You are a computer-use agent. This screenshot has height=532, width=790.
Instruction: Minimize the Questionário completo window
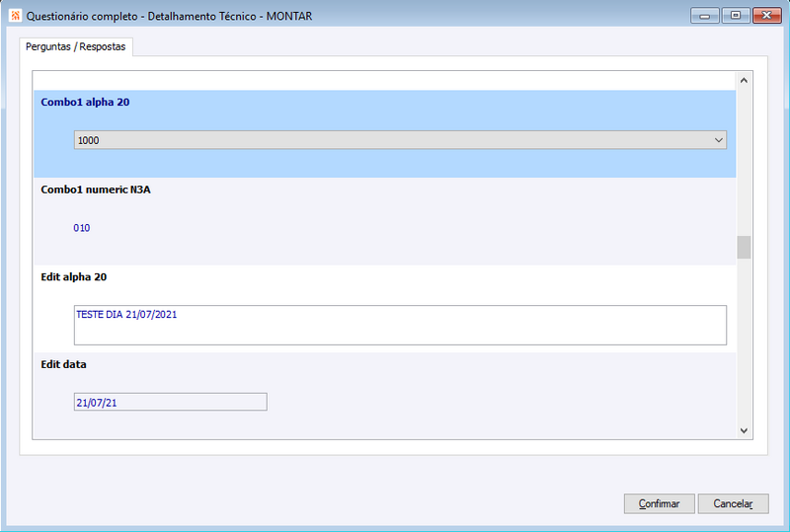coord(705,16)
